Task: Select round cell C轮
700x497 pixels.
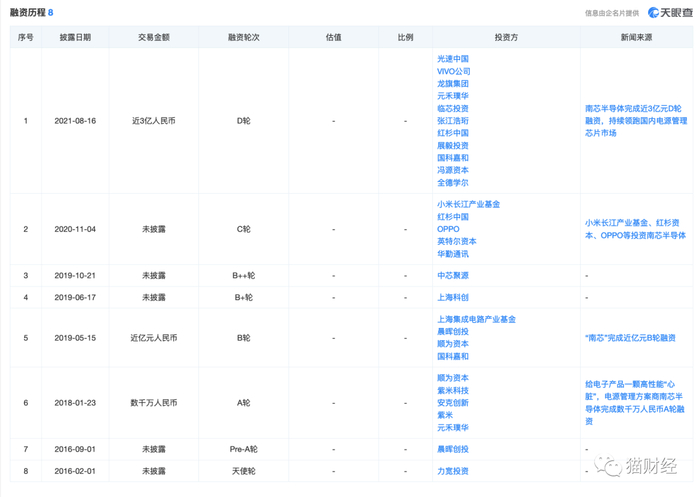Action: (243, 229)
